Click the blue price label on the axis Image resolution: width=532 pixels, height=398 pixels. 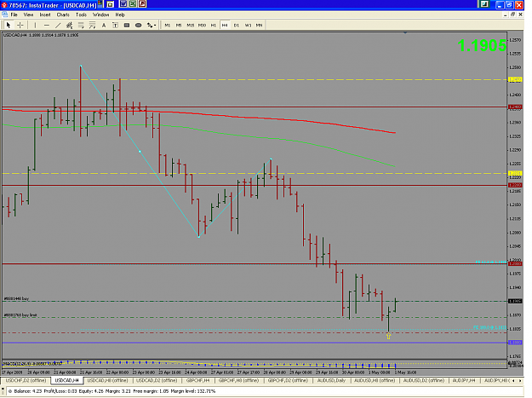pos(515,343)
